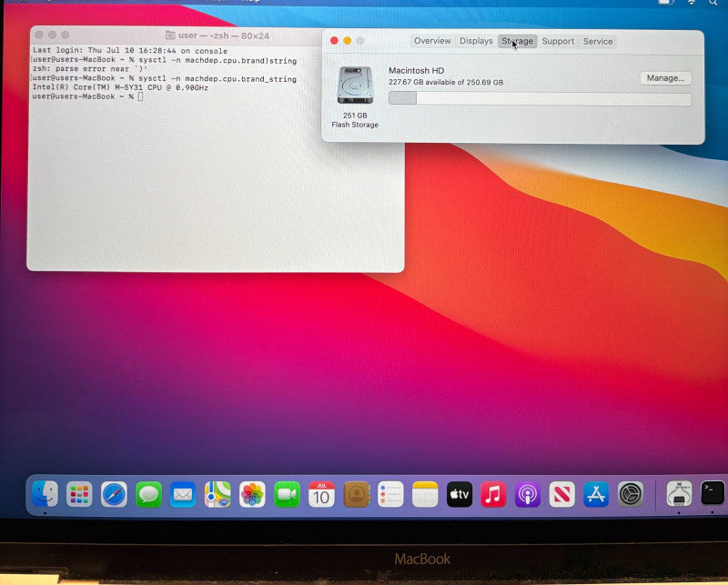Open Spotlight search in menu bar
Image resolution: width=728 pixels, height=585 pixels.
tap(713, 3)
